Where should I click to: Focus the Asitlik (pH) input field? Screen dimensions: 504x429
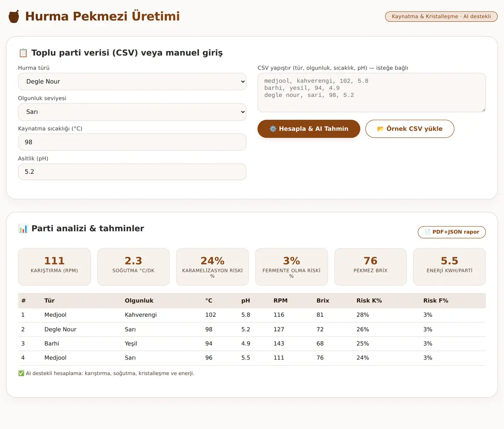(132, 172)
